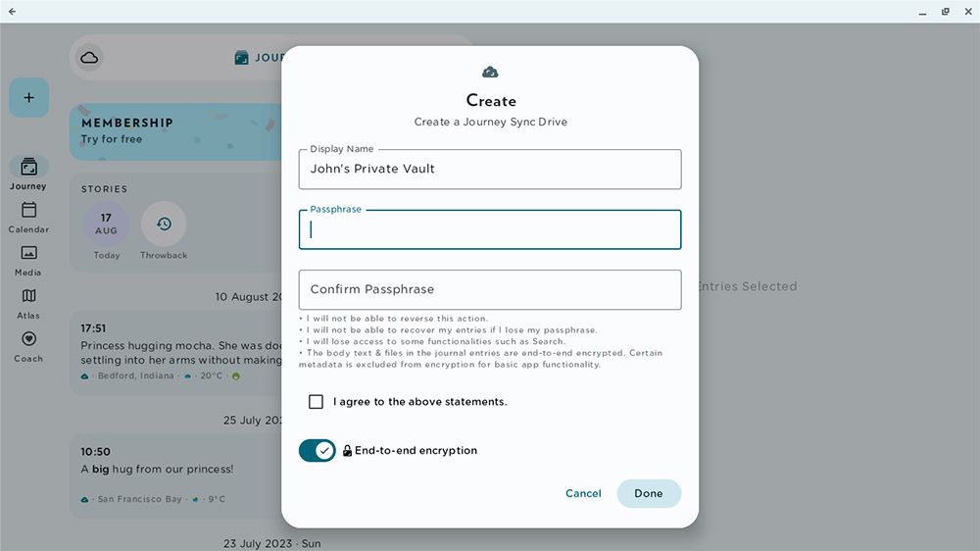The image size is (980, 551).
Task: Open the 10:50 big hug entry
Action: tap(175, 476)
